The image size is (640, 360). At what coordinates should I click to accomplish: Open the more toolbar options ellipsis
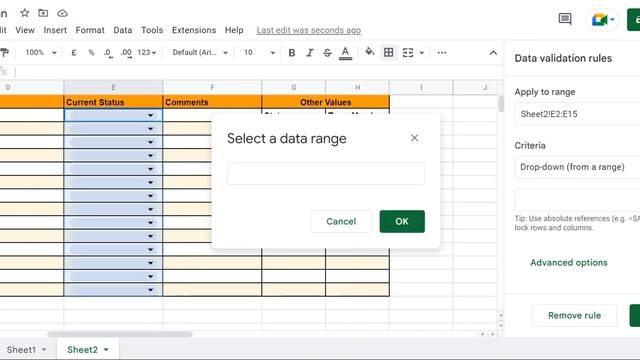[442, 53]
